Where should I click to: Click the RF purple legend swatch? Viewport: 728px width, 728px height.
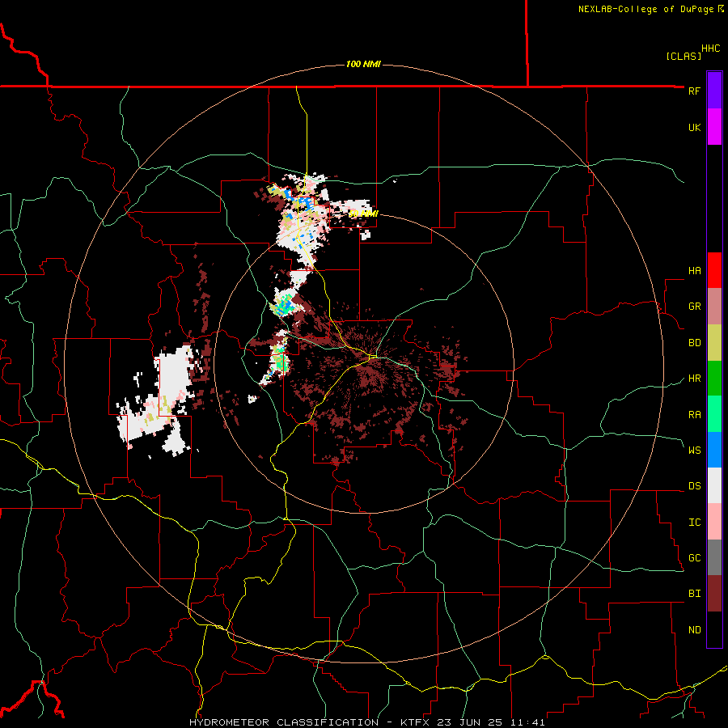click(x=714, y=91)
